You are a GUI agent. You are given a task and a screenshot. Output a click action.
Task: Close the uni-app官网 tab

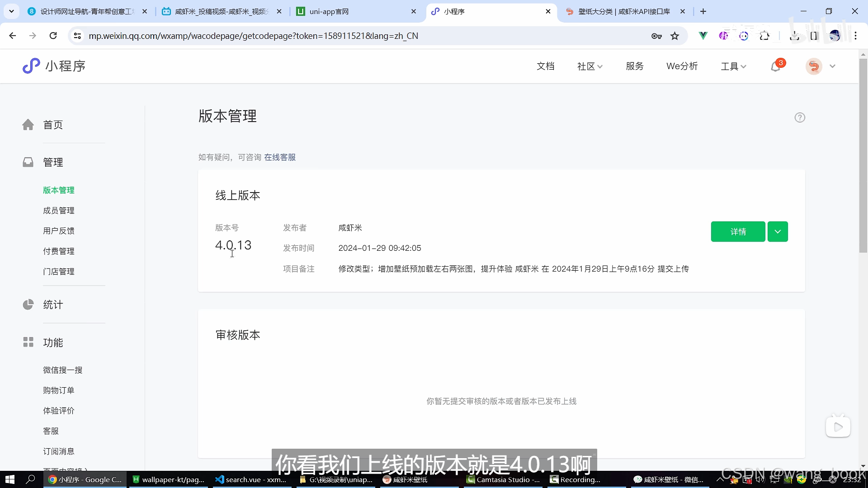[x=413, y=11]
